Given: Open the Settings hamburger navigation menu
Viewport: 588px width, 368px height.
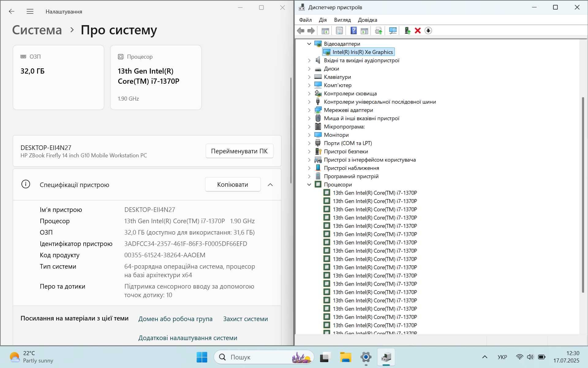Looking at the screenshot, I should click(x=30, y=11).
